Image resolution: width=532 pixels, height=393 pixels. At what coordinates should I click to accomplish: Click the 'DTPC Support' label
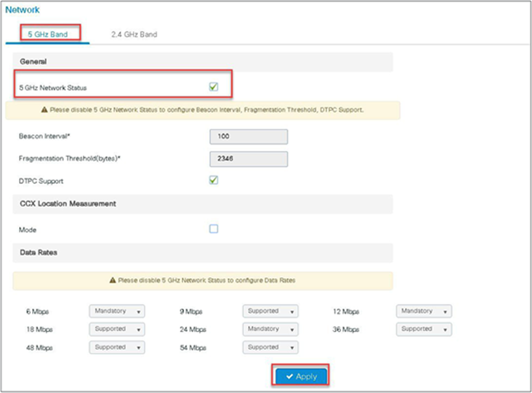pos(41,181)
